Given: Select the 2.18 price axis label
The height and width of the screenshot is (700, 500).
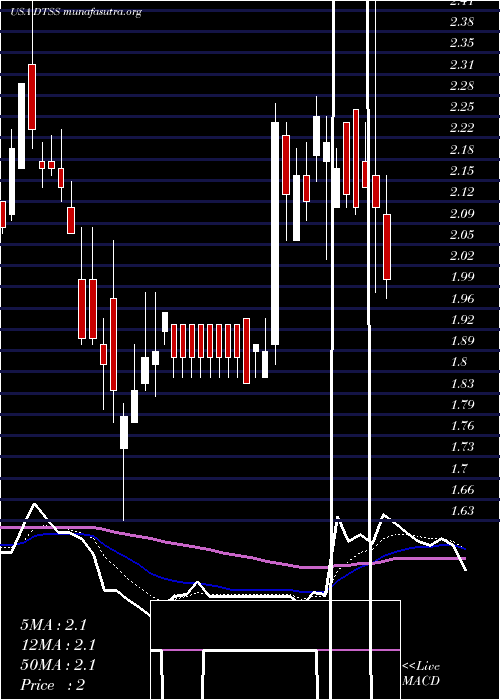Looking at the screenshot, I should click(x=462, y=149).
